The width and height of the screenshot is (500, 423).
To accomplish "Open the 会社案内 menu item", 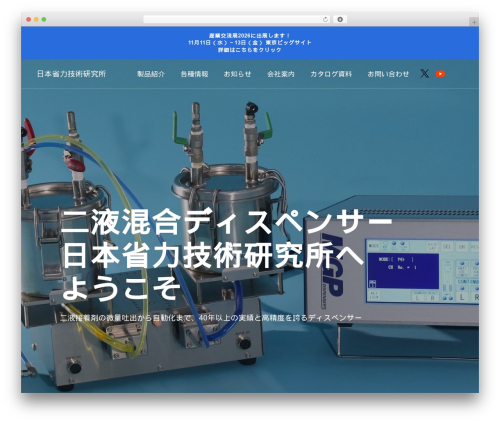I will click(281, 74).
